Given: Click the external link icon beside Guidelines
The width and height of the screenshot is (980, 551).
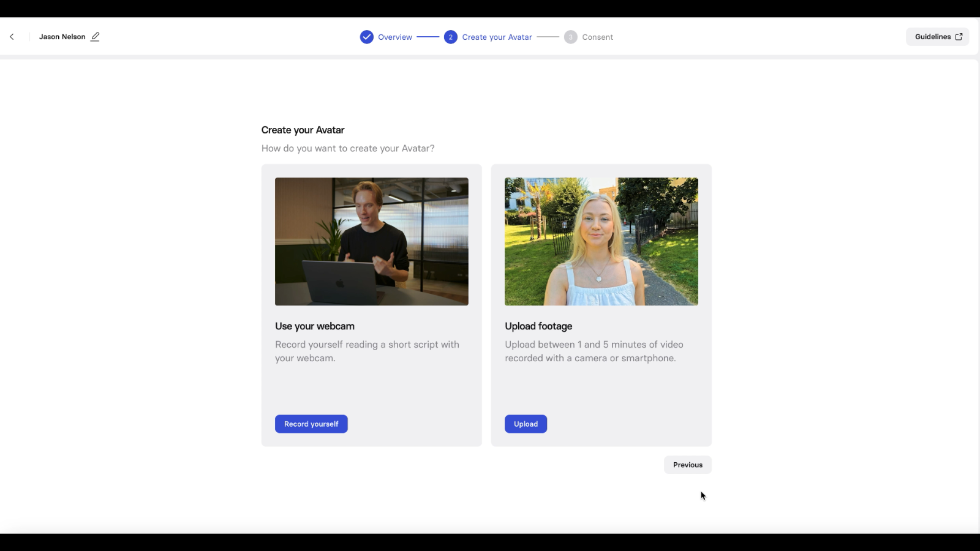Looking at the screenshot, I should pyautogui.click(x=959, y=37).
